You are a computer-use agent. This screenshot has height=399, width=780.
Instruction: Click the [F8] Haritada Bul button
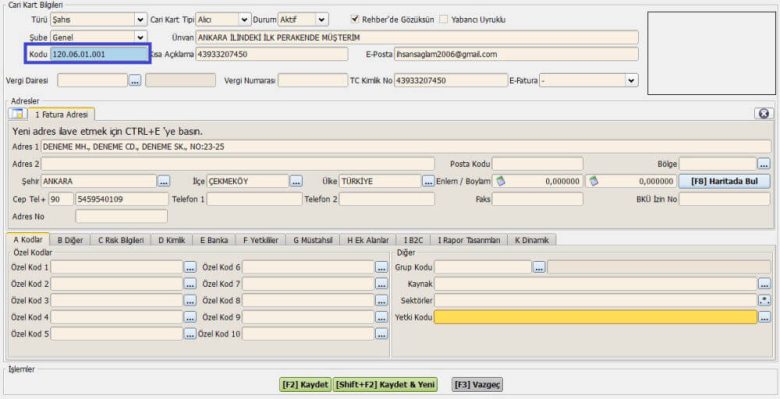[724, 182]
